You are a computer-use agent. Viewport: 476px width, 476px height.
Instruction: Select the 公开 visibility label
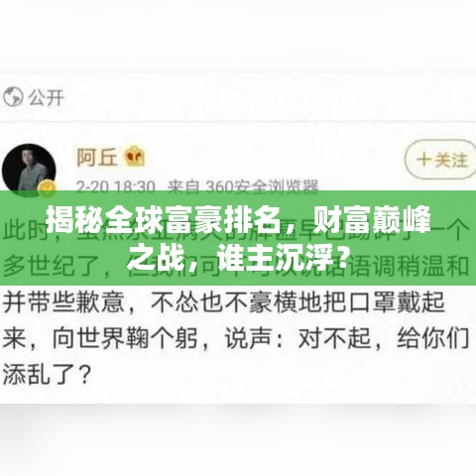(x=46, y=98)
